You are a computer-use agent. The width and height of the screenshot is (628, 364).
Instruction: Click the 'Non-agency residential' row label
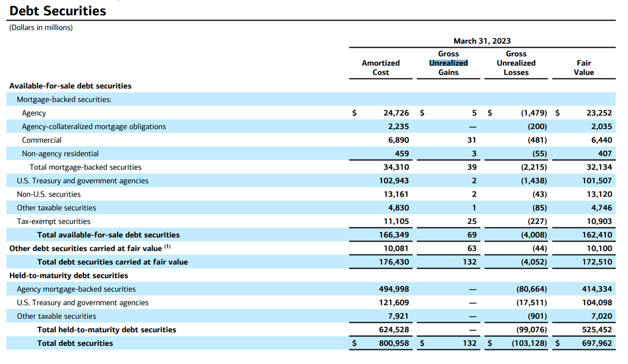[60, 154]
